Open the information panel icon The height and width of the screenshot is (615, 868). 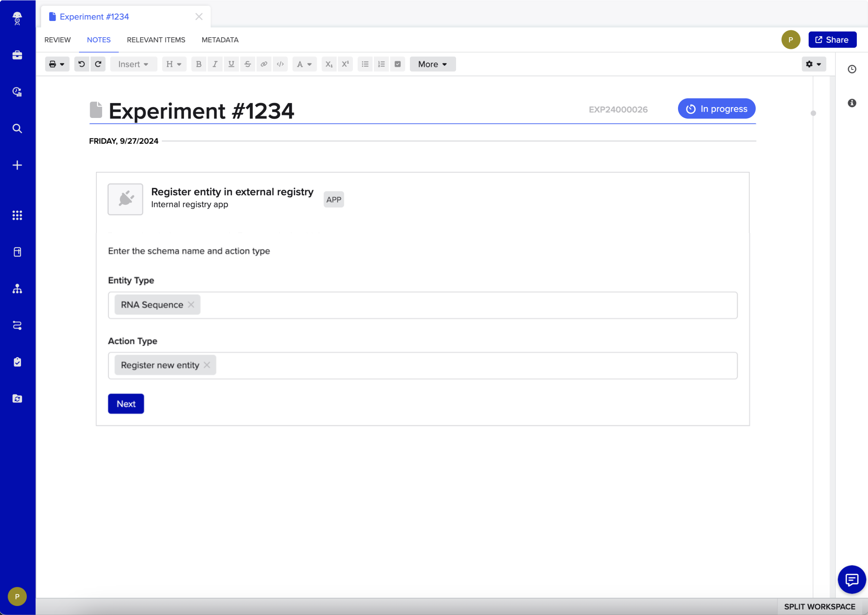click(852, 103)
